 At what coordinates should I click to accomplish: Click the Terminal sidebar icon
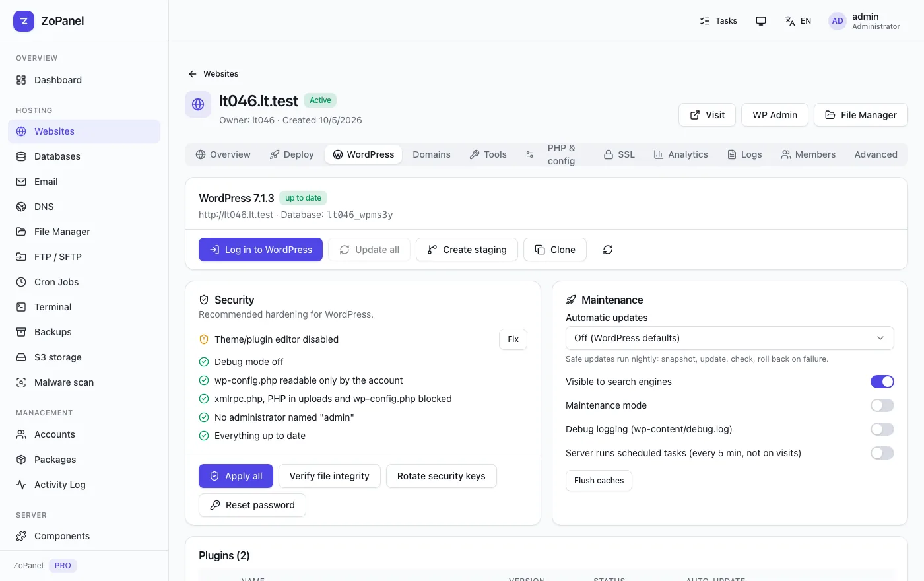pos(21,307)
